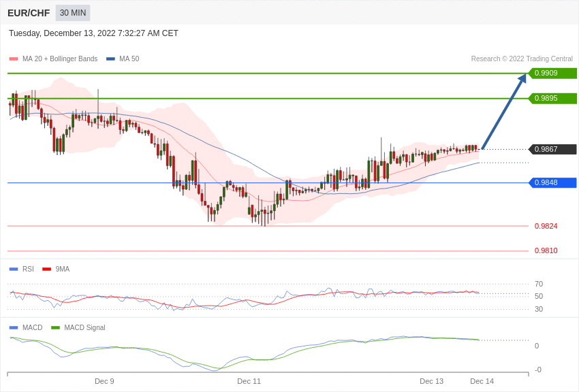Click the MACD legend label

pyautogui.click(x=33, y=327)
